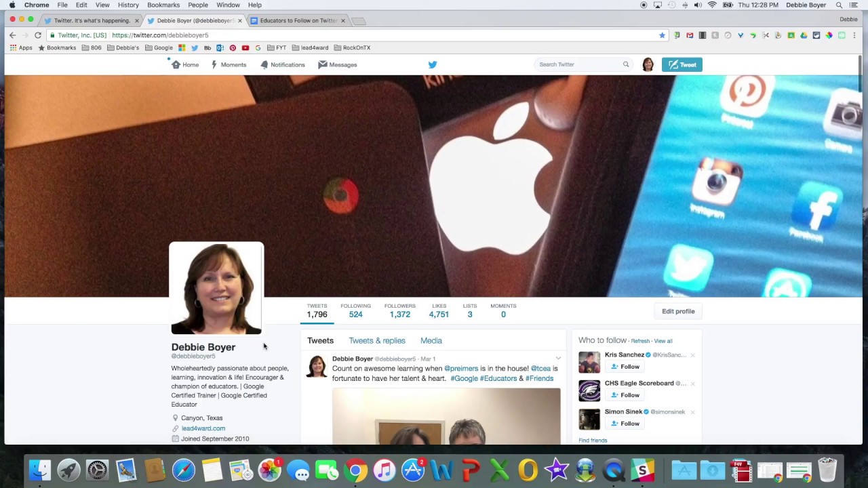Open Twitter Notifications
This screenshot has height=488, width=868.
pos(282,64)
